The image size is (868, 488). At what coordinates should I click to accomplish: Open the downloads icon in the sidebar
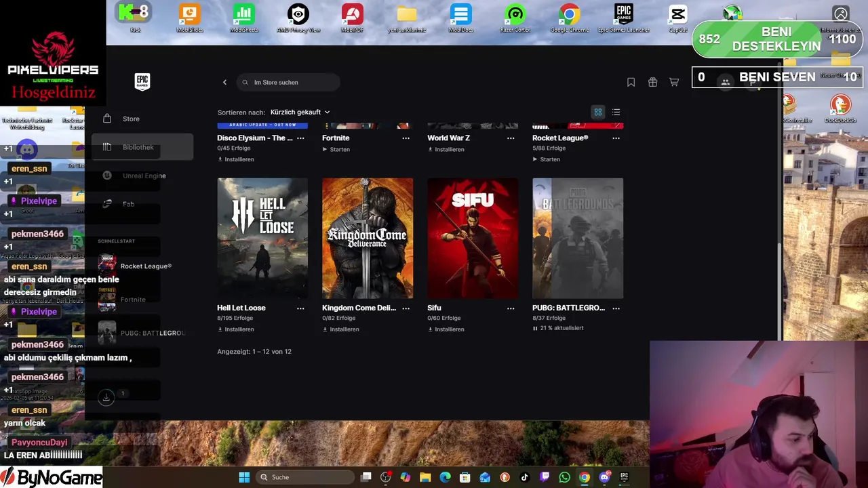click(x=106, y=397)
